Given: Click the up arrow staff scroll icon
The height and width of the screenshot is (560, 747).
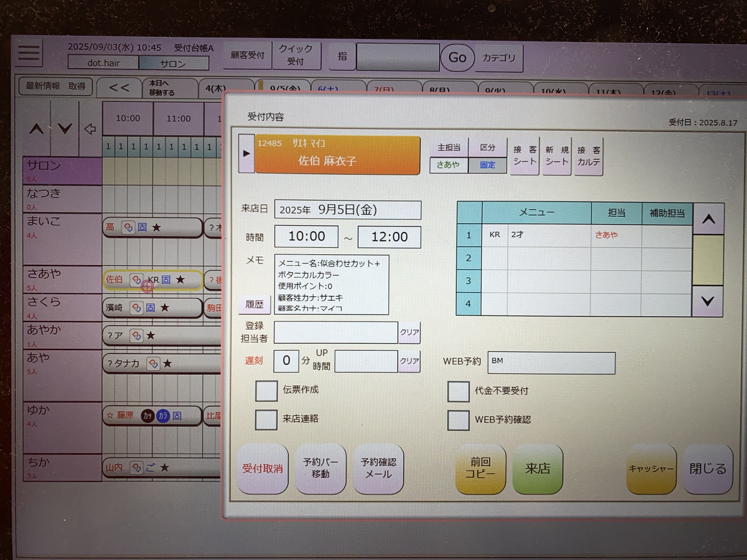Looking at the screenshot, I should coord(37,129).
